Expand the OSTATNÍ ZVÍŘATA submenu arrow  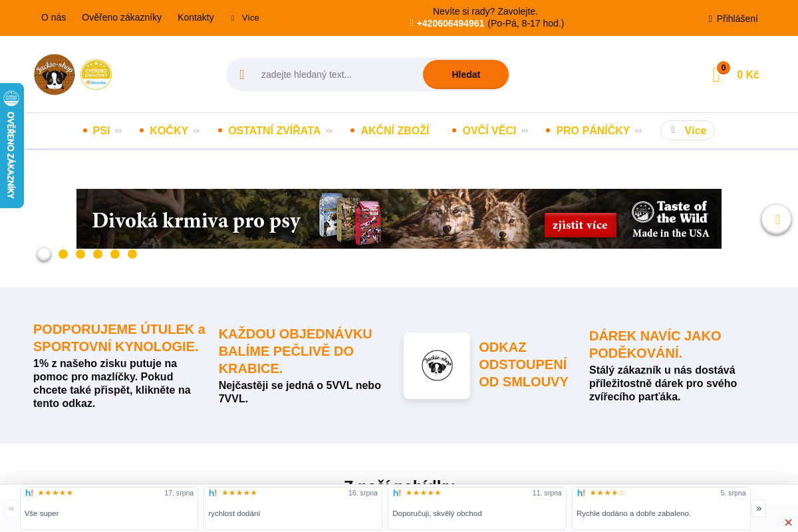point(329,131)
